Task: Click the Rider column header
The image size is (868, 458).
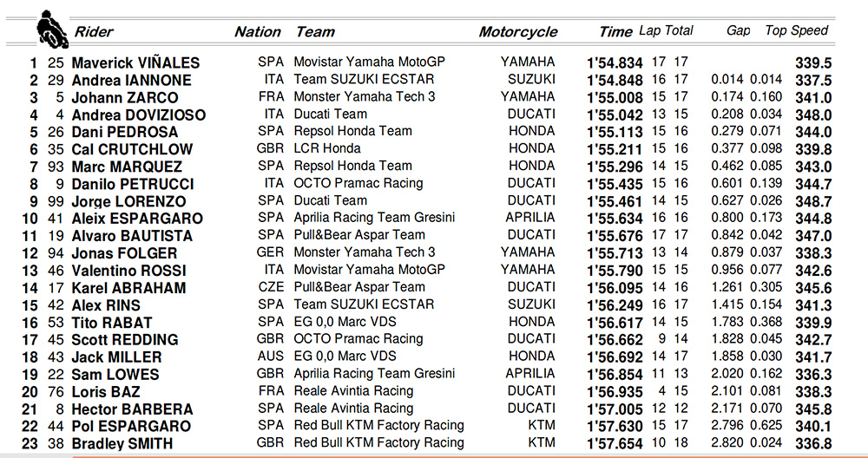Action: tap(94, 31)
